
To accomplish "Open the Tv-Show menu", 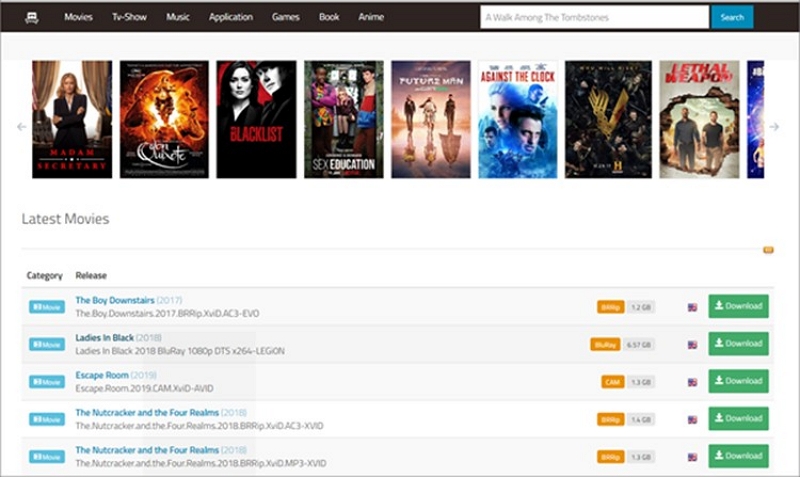I will (129, 17).
